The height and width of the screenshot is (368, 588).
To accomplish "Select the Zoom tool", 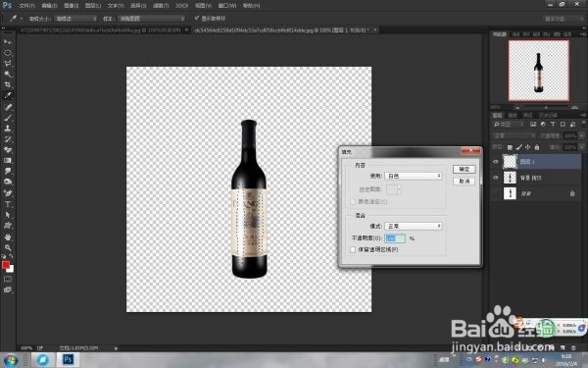I will coord(8,247).
